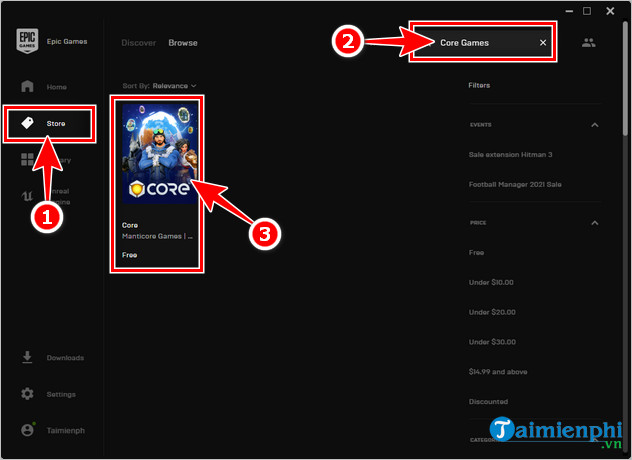Filter by Free price
Image resolution: width=632 pixels, height=460 pixels.
point(476,252)
